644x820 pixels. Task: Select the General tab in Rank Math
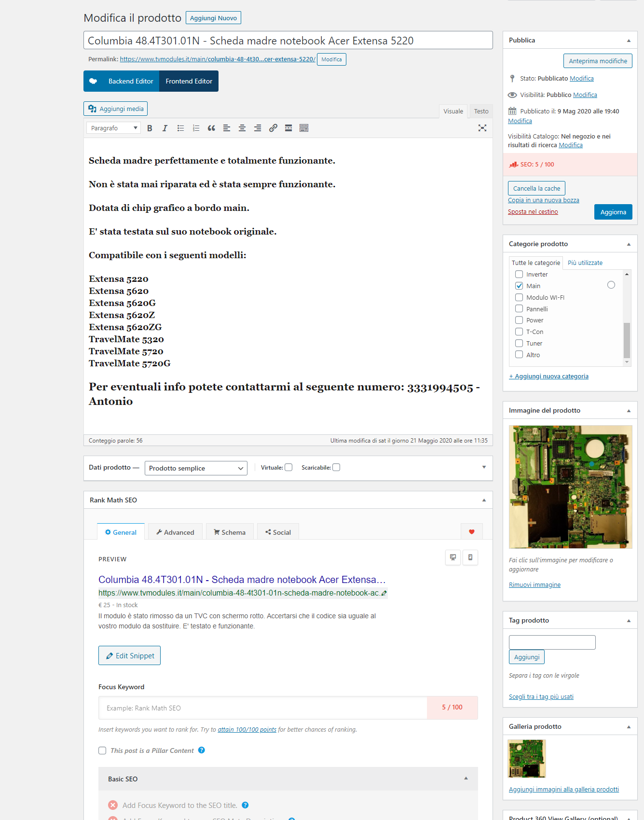click(x=121, y=532)
